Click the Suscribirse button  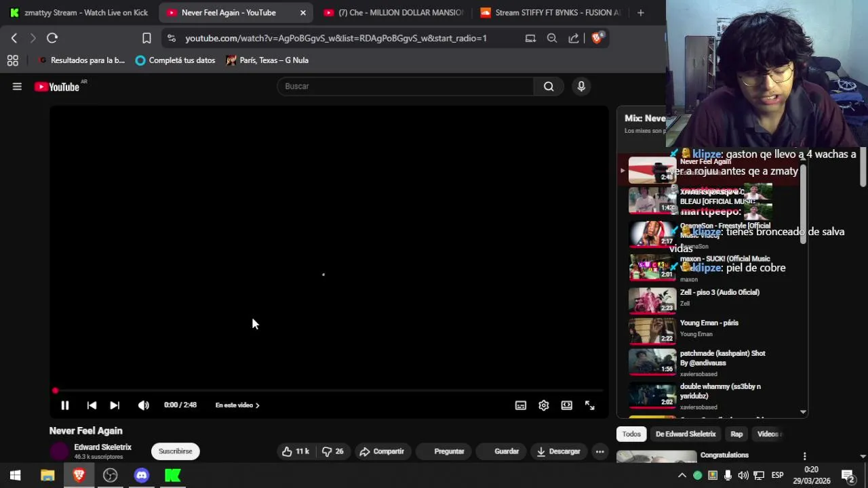175,451
